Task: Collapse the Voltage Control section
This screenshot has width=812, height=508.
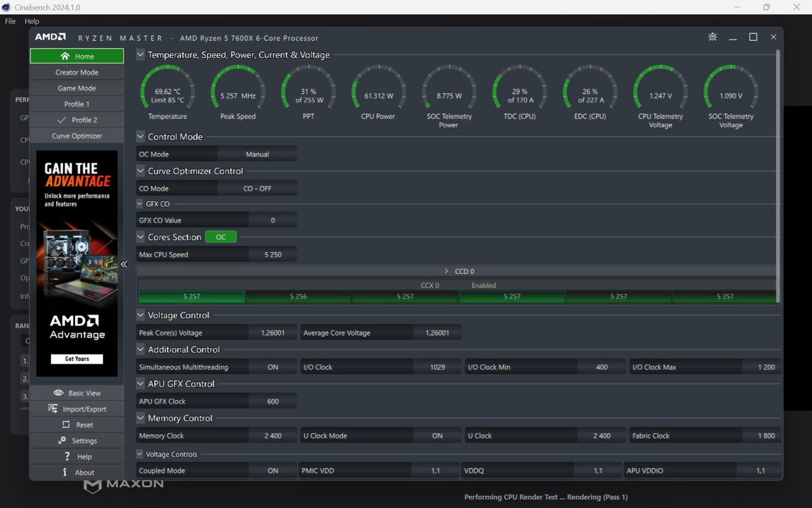Action: [140, 315]
